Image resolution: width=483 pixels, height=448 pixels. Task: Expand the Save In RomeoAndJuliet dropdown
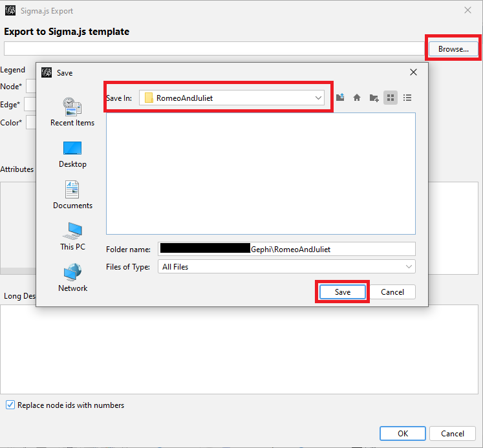318,98
